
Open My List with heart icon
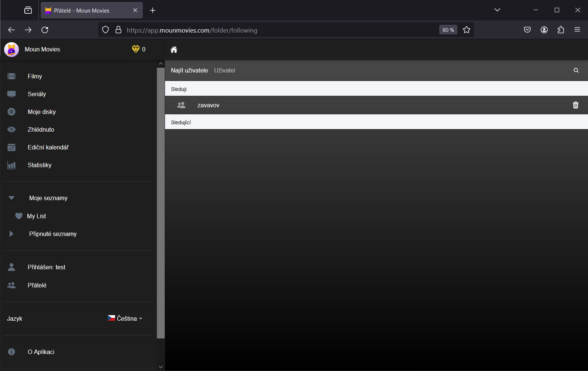tap(36, 216)
